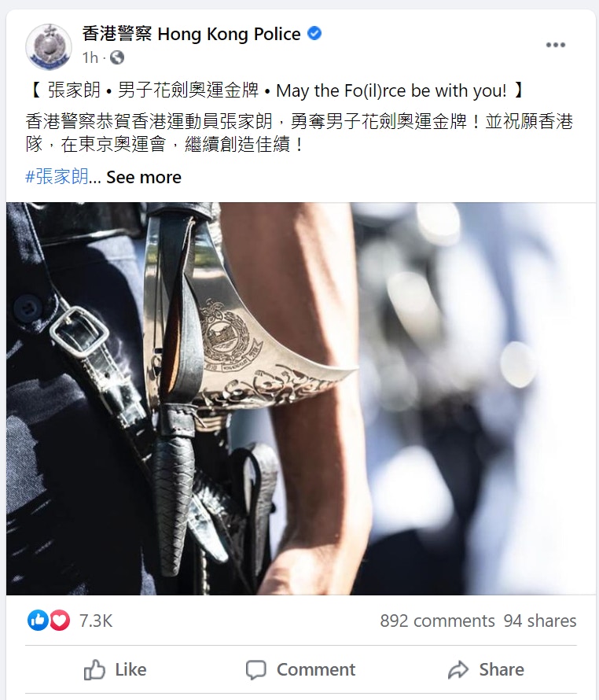Click the Hong Kong Police profile avatar
Viewport: 599px width, 700px height.
[48, 47]
